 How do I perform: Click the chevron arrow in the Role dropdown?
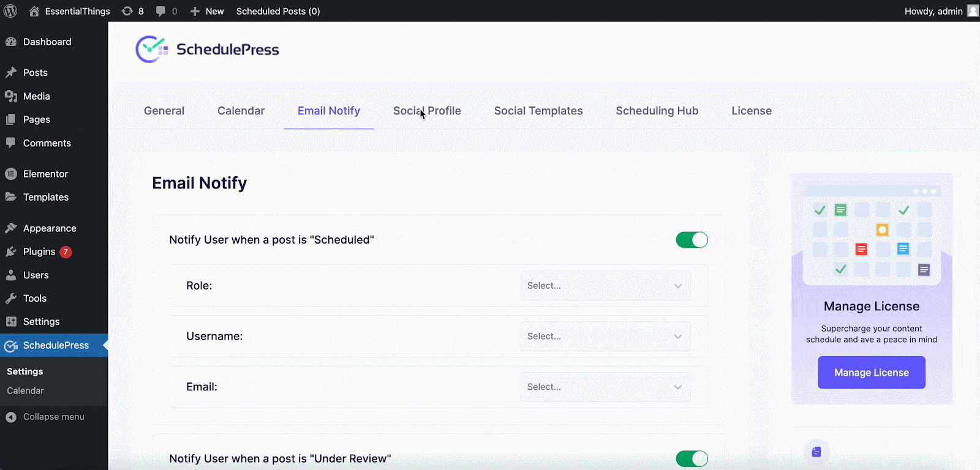pyautogui.click(x=678, y=286)
